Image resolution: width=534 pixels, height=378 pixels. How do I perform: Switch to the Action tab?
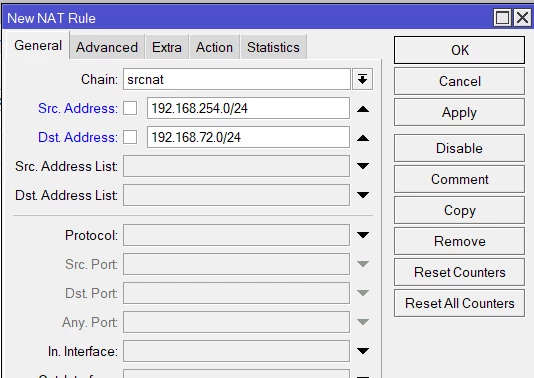pyautogui.click(x=215, y=47)
